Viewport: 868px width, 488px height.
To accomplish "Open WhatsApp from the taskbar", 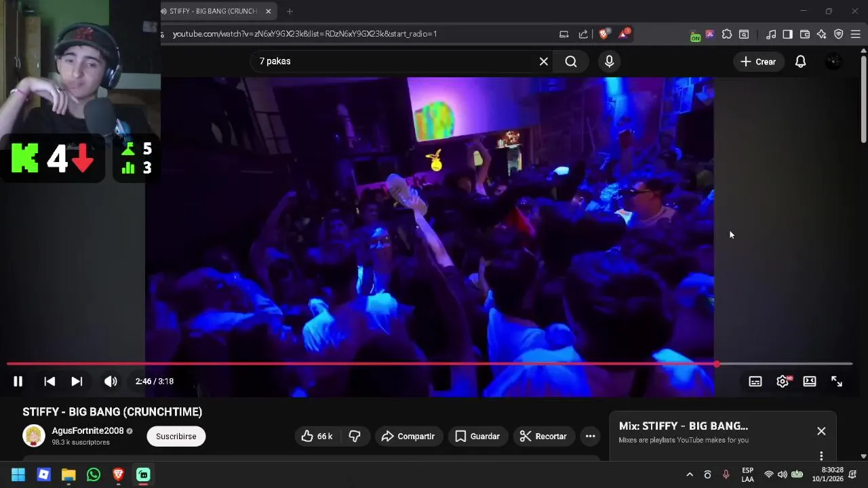I will (x=94, y=474).
